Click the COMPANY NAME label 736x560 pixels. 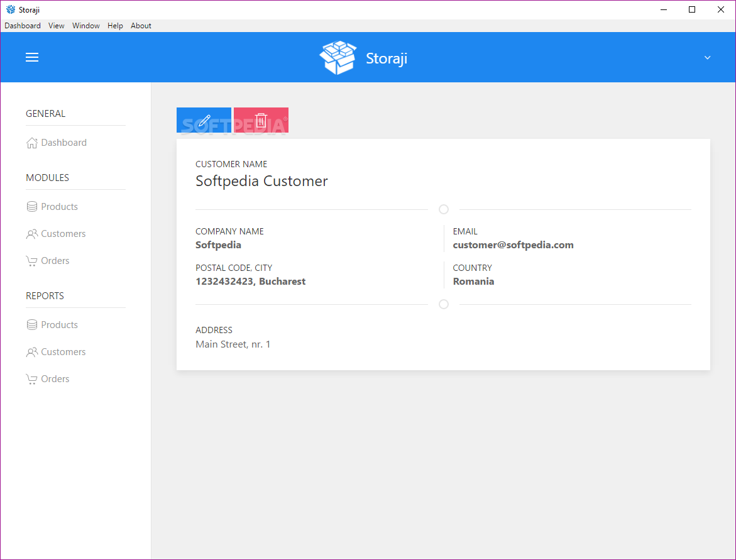(x=229, y=231)
